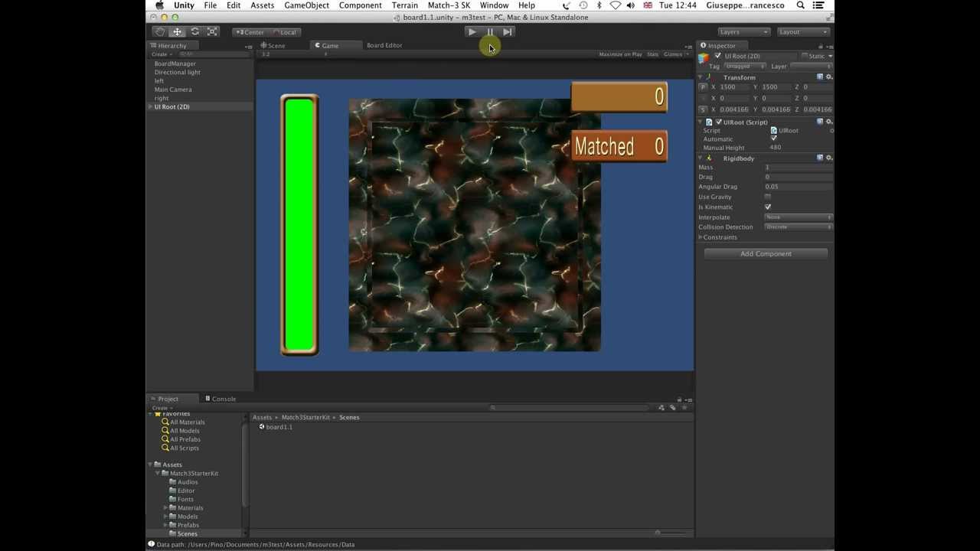980x551 pixels.
Task: Select the Hand tool
Action: point(159,31)
